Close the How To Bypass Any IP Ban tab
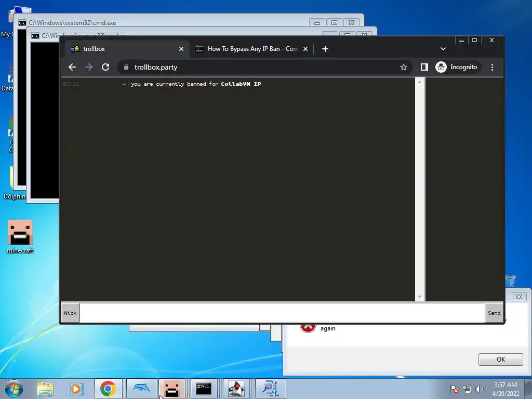Viewport: 532px width, 399px height. (305, 49)
